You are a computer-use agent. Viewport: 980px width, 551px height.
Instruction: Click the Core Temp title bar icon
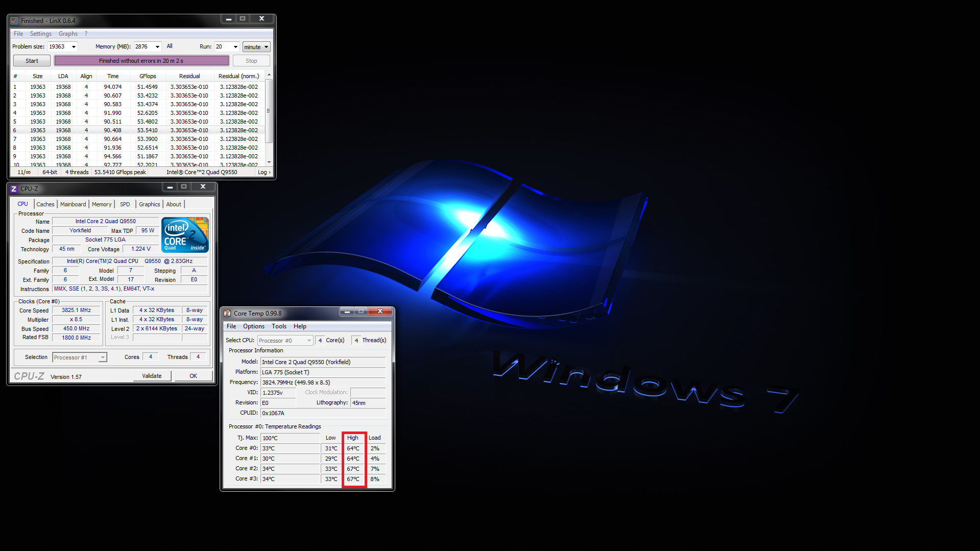(x=227, y=314)
